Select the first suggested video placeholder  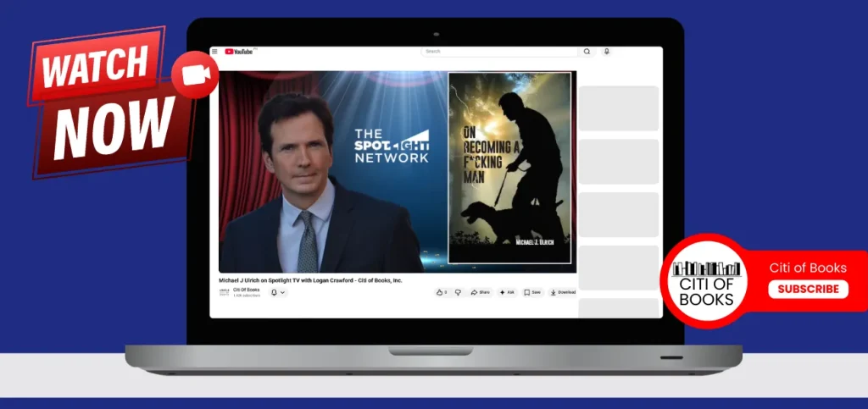[618, 108]
